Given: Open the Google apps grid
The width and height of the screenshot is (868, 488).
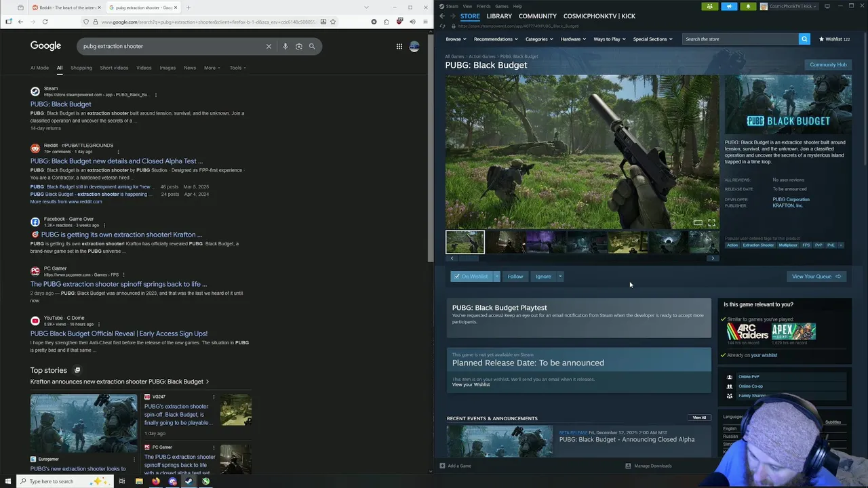Looking at the screenshot, I should (x=399, y=46).
